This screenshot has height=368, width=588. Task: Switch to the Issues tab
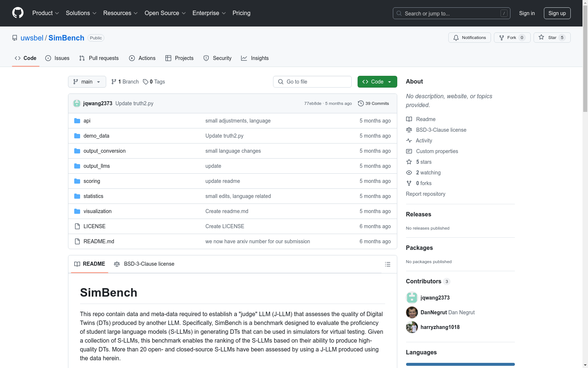(x=57, y=58)
